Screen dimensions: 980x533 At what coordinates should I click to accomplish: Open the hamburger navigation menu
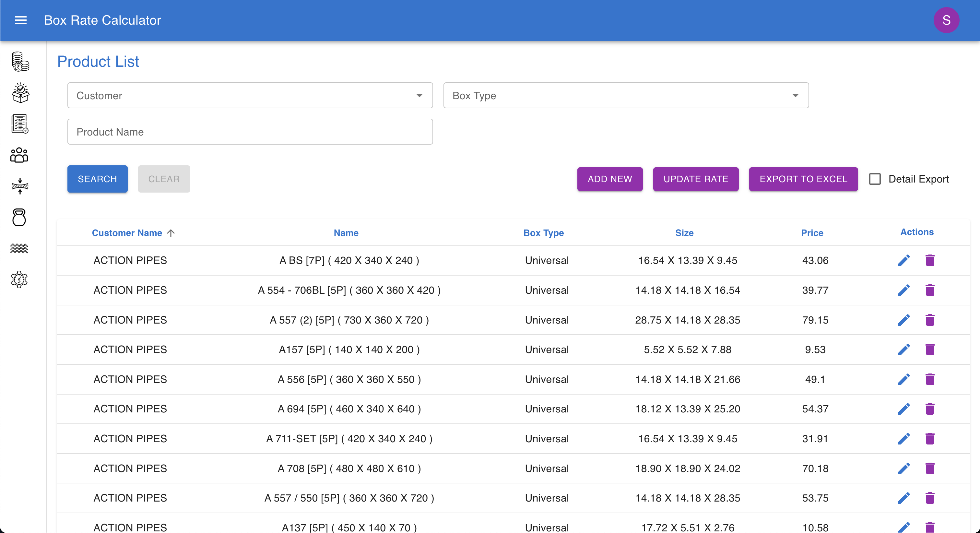pos(20,20)
